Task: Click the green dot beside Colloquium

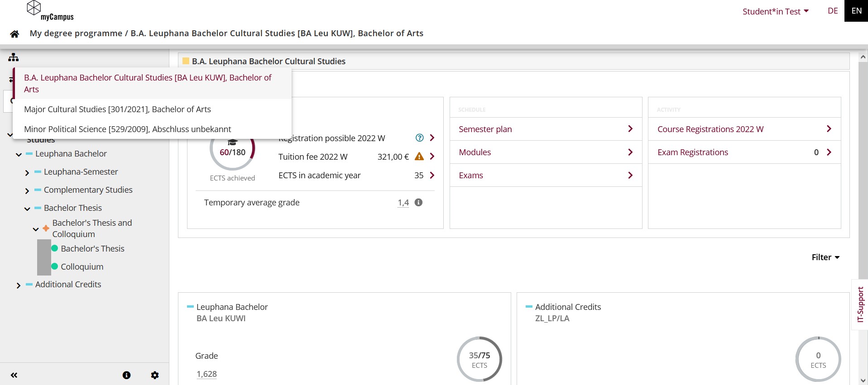Action: (55, 266)
